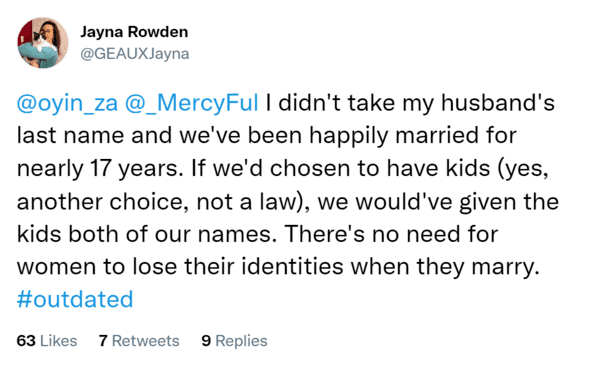Click the line 'another choice, not a law'

tap(288, 202)
